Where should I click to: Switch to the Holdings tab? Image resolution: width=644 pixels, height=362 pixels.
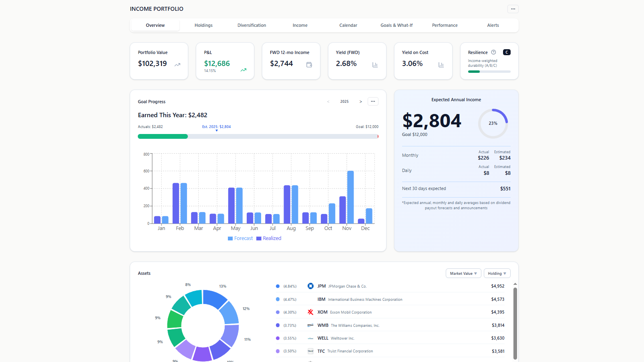coord(203,25)
